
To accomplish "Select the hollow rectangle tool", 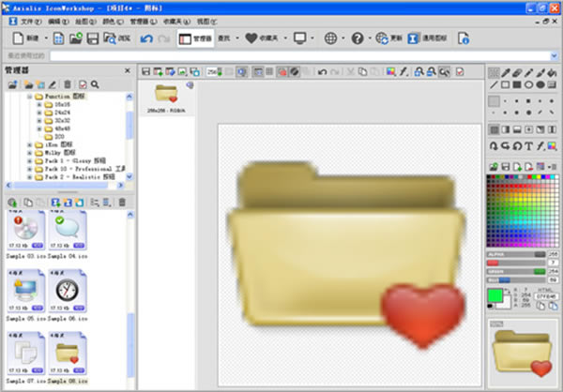I will coord(506,84).
